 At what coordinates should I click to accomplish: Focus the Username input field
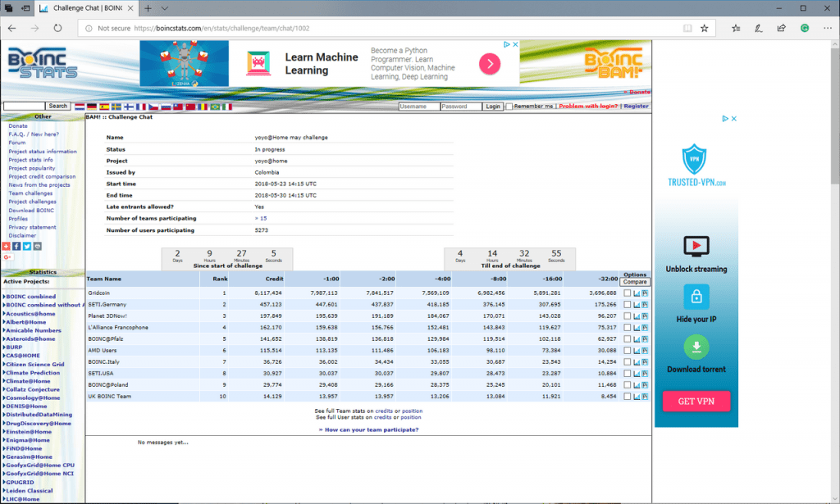click(x=419, y=107)
